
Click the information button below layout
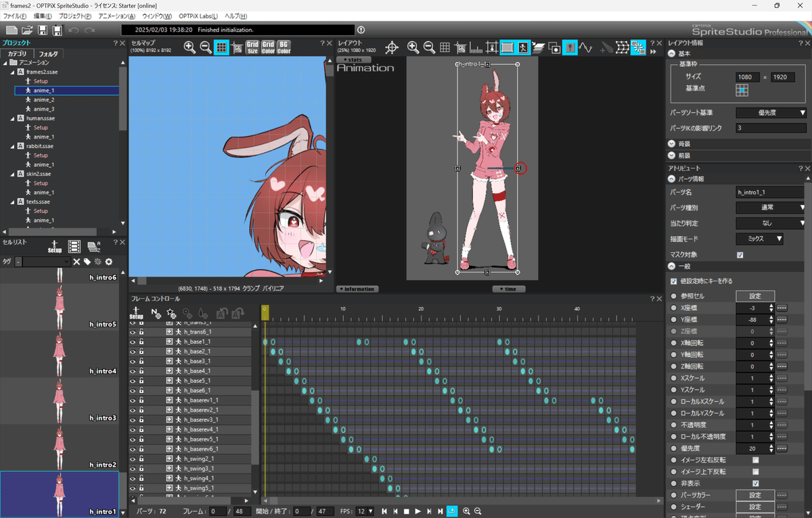tap(357, 289)
